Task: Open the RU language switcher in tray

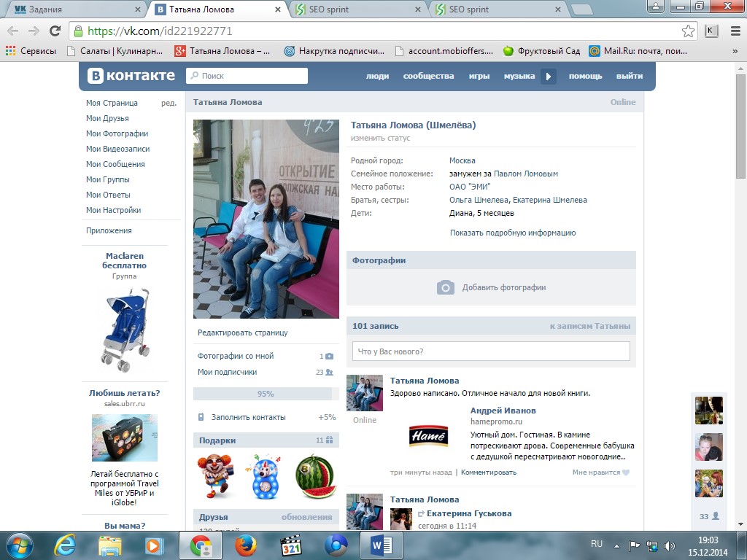Action: (x=596, y=544)
